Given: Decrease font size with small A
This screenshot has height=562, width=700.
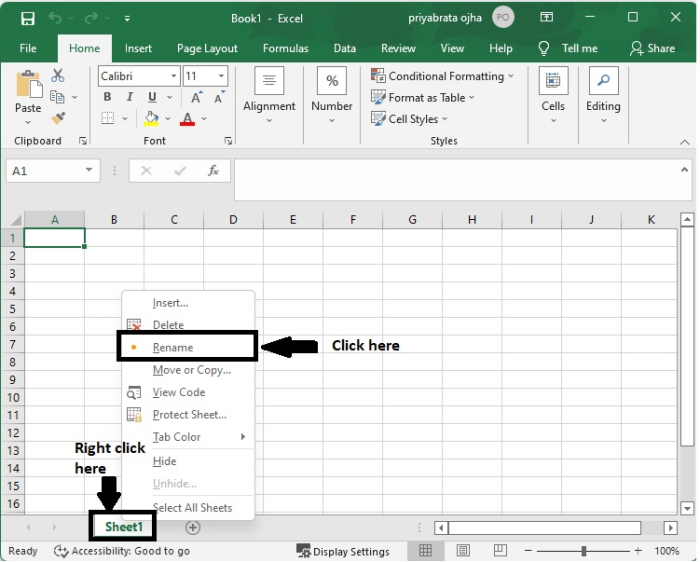Looking at the screenshot, I should coord(219,97).
